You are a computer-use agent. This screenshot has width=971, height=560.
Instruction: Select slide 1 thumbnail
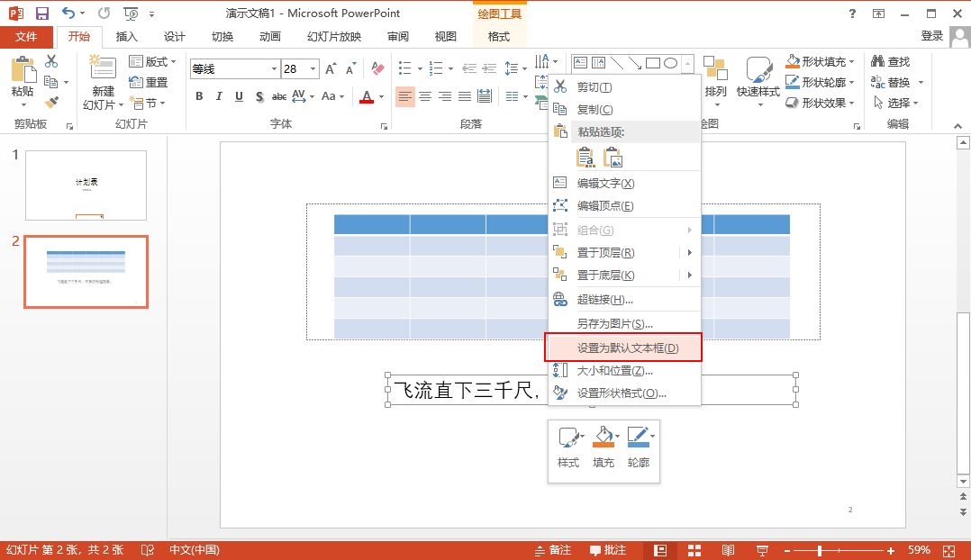86,185
